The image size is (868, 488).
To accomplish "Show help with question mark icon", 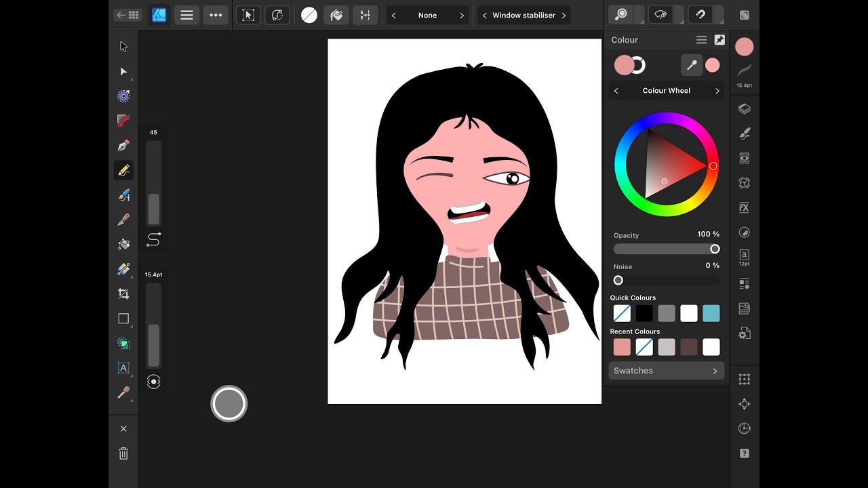I will [745, 453].
